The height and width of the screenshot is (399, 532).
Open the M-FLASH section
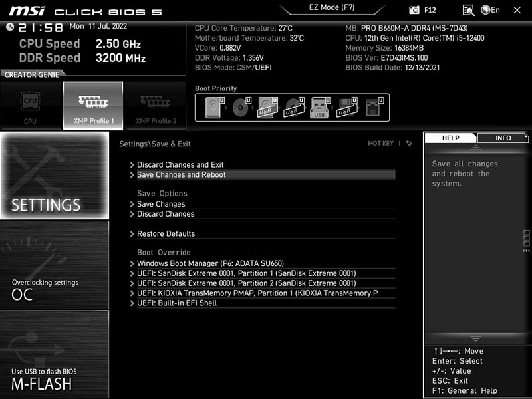pos(55,354)
